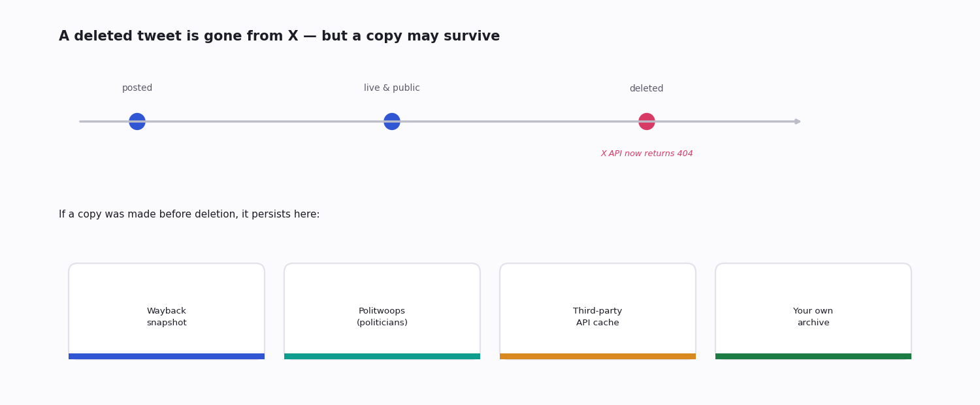This screenshot has width=980, height=405.
Task: Click the timeline line between posted and live
Action: pyautogui.click(x=265, y=121)
